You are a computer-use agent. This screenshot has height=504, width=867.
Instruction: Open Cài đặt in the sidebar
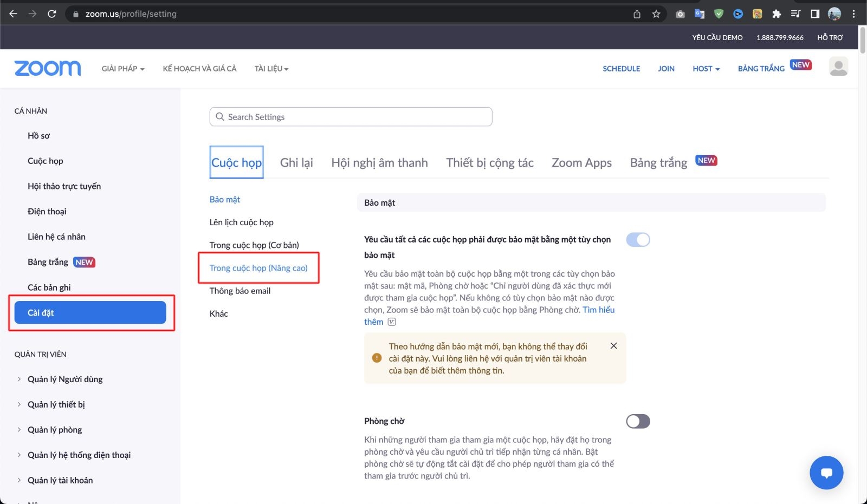click(90, 312)
